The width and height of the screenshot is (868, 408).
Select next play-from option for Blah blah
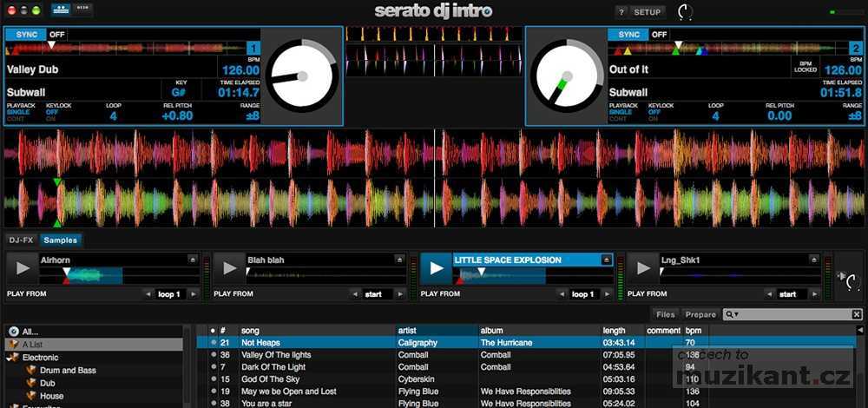click(399, 294)
